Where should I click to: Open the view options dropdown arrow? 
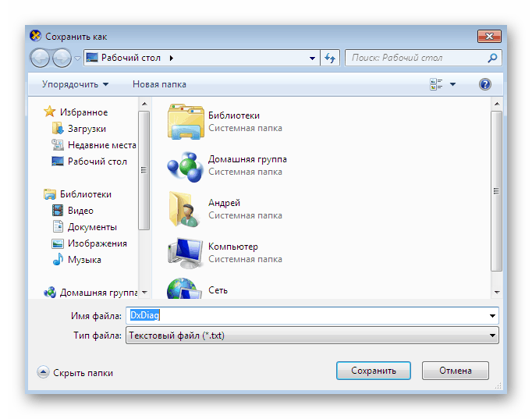(452, 84)
